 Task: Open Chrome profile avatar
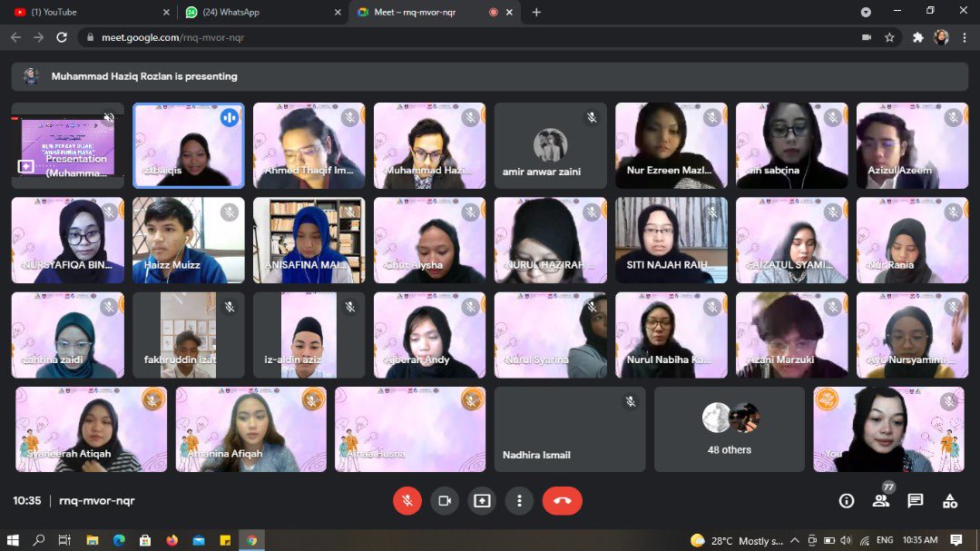coord(941,37)
